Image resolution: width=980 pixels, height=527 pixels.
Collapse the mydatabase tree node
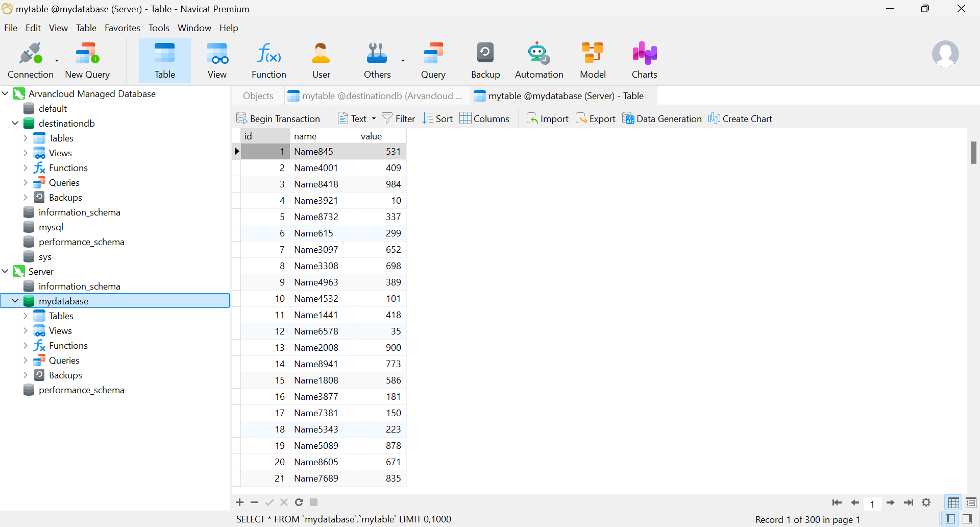coord(15,301)
